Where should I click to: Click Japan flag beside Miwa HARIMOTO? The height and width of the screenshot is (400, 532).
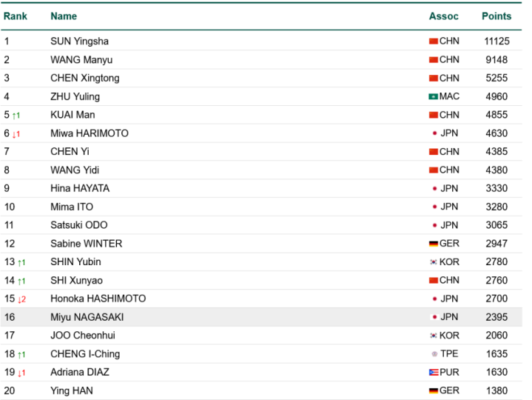click(434, 133)
